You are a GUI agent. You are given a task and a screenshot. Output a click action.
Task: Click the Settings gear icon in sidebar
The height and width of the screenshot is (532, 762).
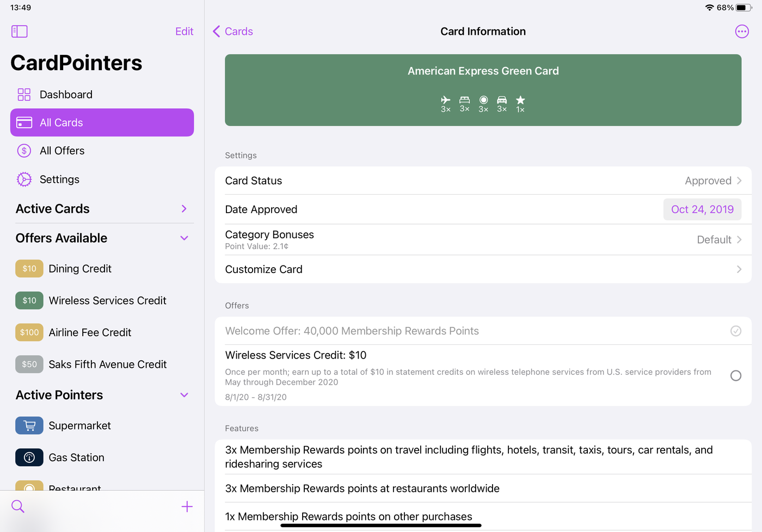pyautogui.click(x=24, y=180)
